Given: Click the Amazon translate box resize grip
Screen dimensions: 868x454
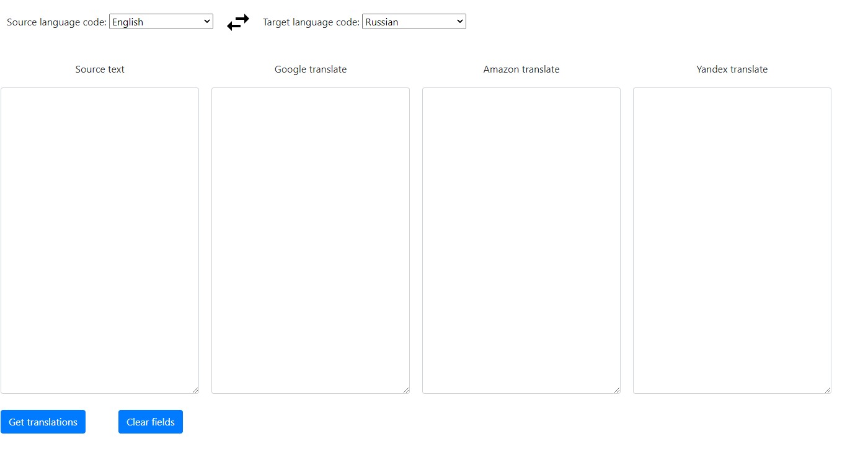Looking at the screenshot, I should [617, 390].
